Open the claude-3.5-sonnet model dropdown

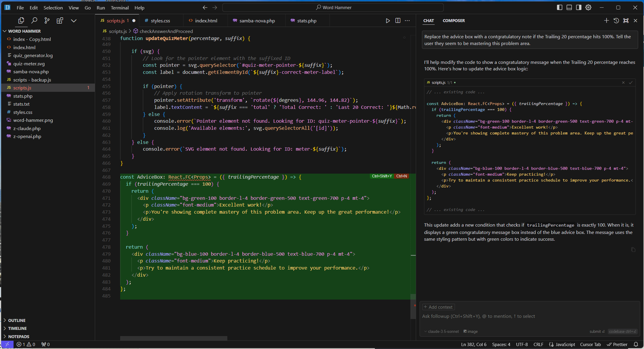tap(441, 331)
